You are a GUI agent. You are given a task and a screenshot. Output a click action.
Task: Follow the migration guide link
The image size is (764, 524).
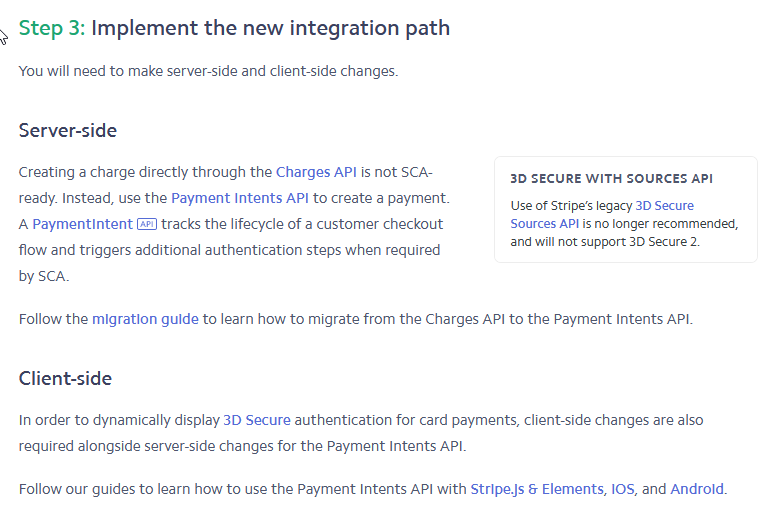pyautogui.click(x=145, y=319)
